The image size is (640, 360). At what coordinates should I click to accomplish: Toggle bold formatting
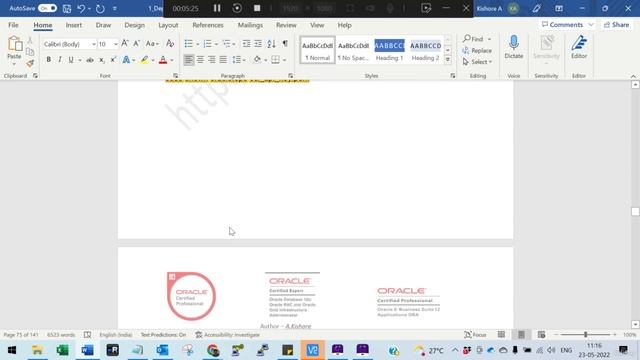point(49,60)
